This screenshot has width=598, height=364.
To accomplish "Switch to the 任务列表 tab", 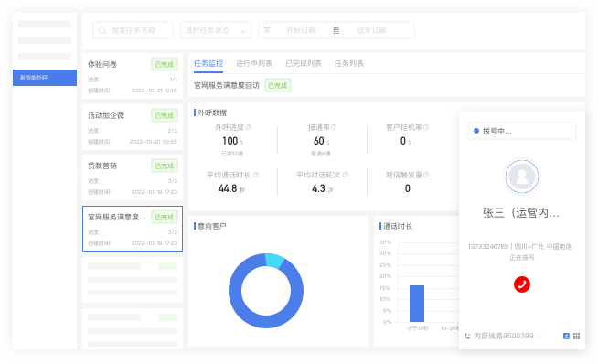I will (x=349, y=63).
